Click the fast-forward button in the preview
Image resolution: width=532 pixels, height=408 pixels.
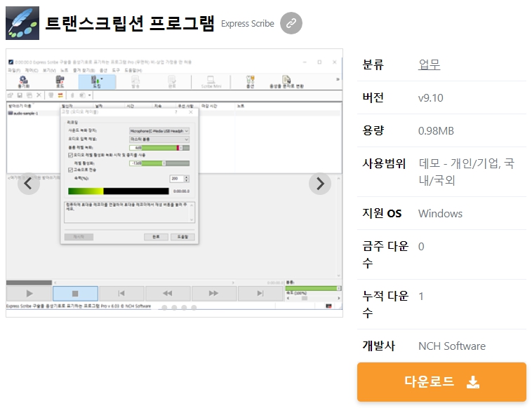(214, 294)
